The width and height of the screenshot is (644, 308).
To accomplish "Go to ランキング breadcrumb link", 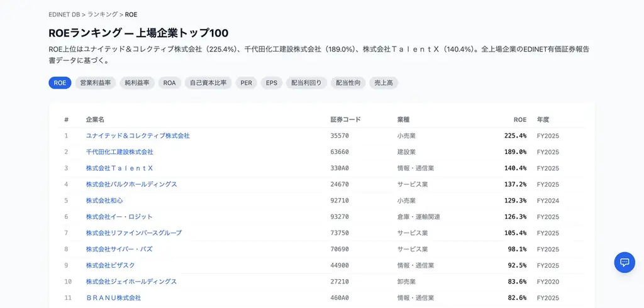I will pos(103,14).
